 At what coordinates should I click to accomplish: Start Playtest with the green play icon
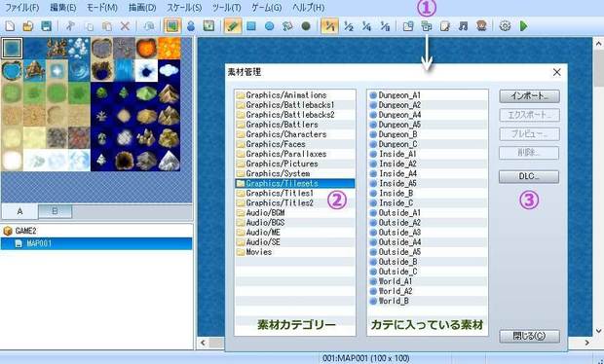(x=524, y=26)
